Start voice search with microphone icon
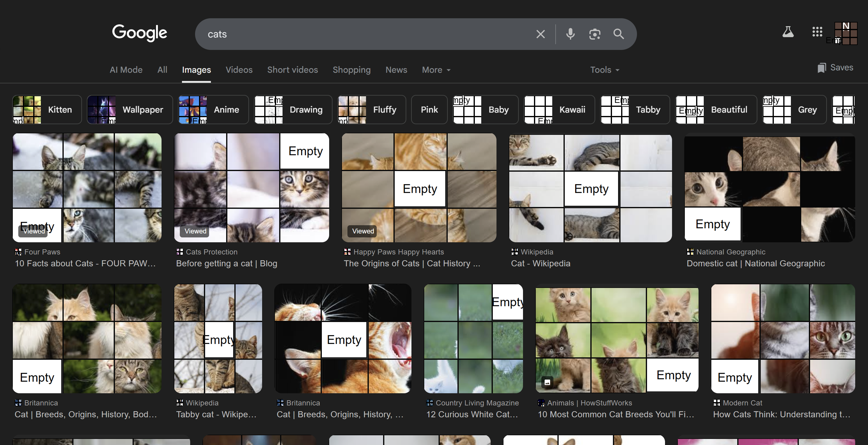Screen dimensions: 868x445 (570, 34)
